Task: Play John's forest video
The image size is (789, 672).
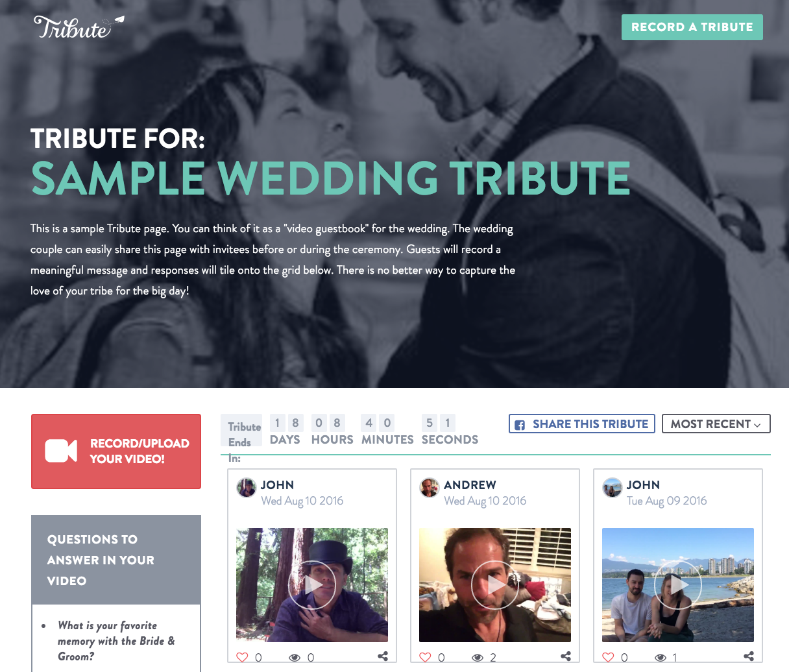Action: click(312, 585)
